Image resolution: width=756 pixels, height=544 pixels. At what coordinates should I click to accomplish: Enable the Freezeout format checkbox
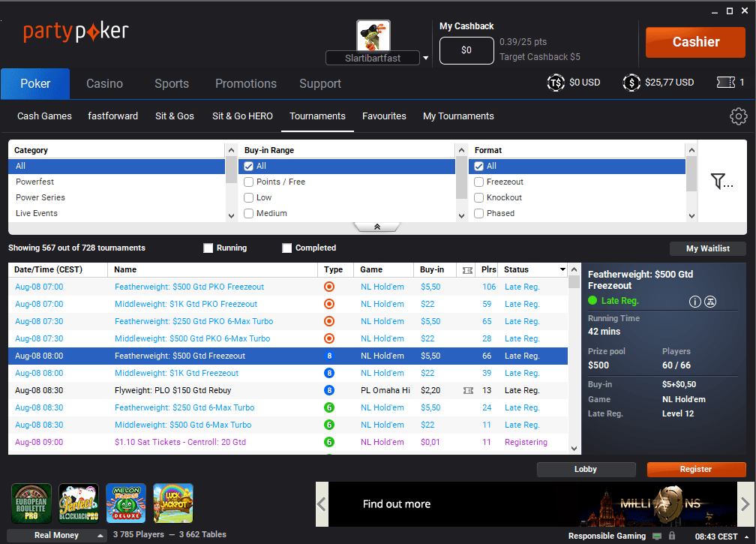[x=478, y=182]
